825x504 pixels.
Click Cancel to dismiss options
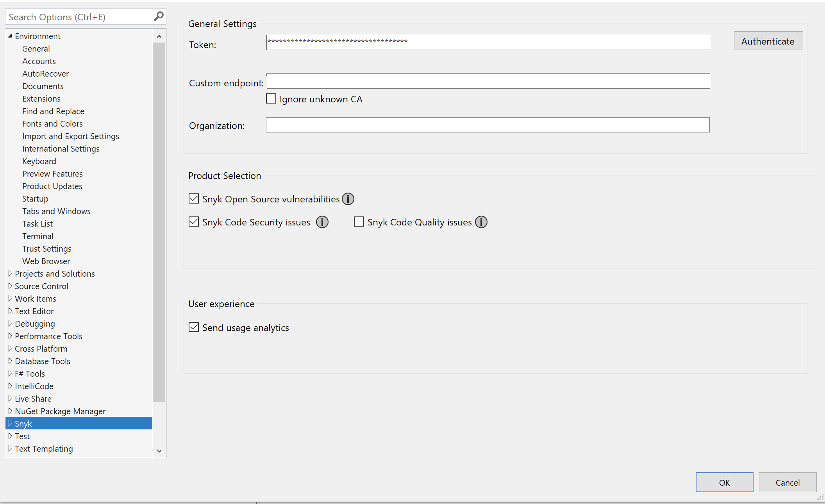787,482
